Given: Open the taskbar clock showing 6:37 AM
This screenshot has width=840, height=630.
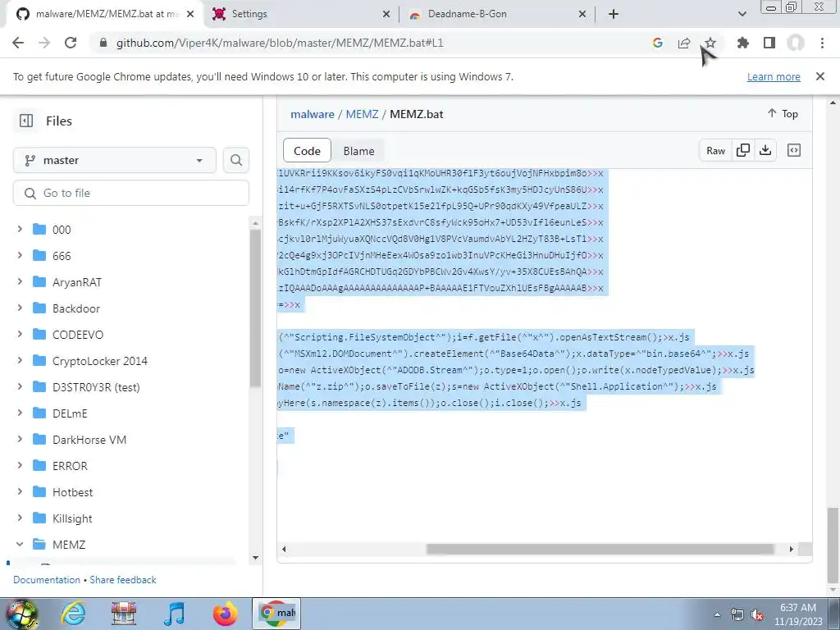Looking at the screenshot, I should tap(797, 614).
